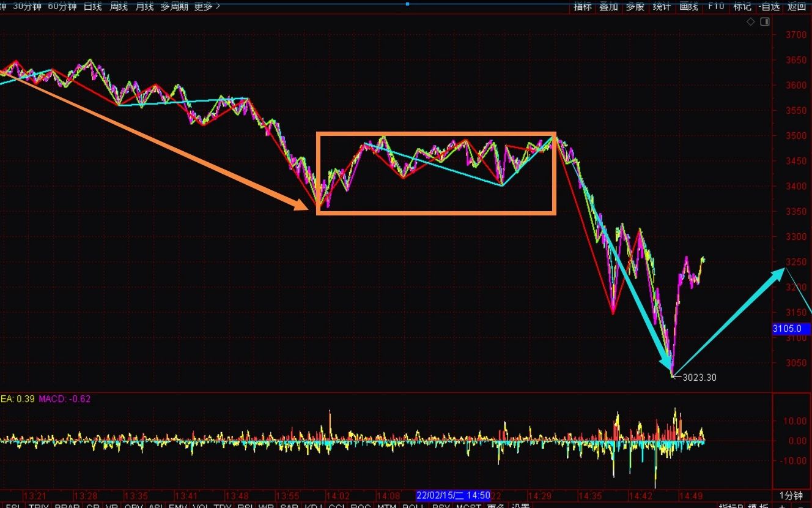Click the EA: 0.39 indicator value
The image size is (812, 508).
click(x=17, y=399)
